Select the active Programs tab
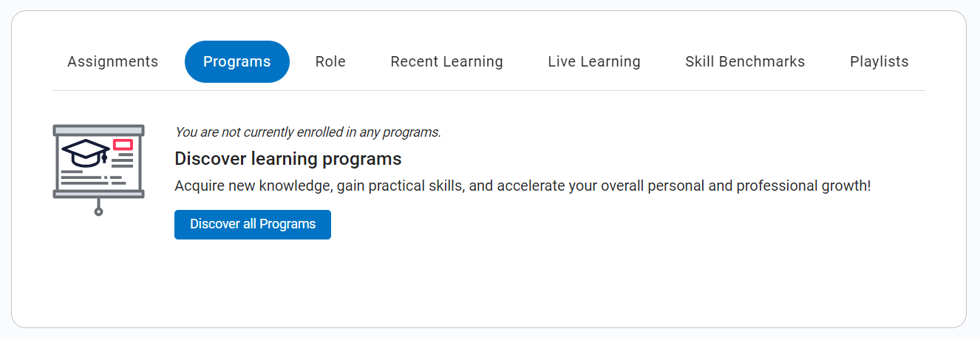 point(237,62)
